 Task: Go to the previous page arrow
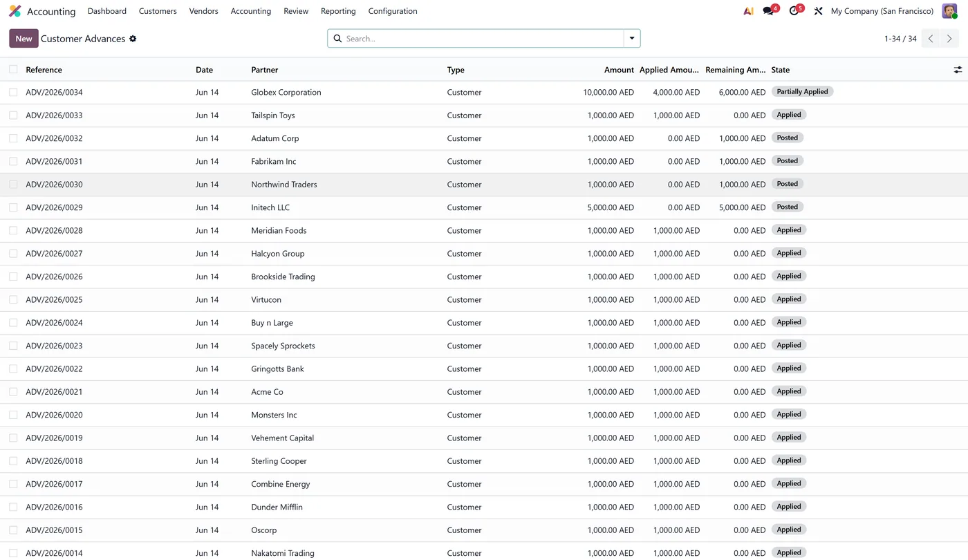point(931,39)
